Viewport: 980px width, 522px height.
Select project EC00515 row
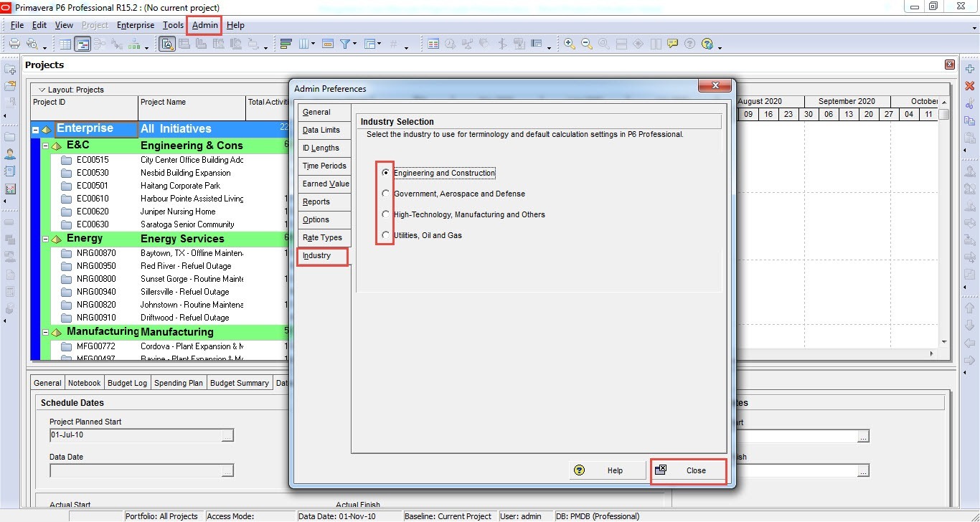(93, 160)
